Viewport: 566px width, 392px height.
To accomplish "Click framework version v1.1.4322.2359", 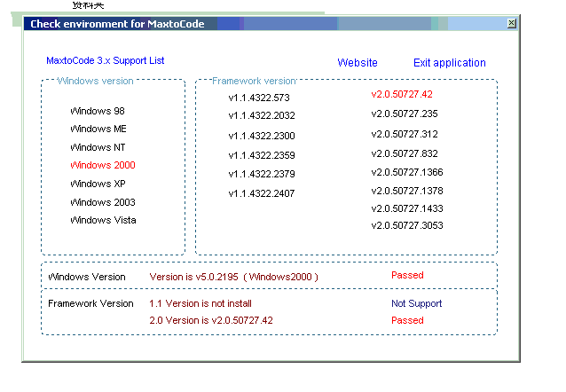I will pos(262,155).
